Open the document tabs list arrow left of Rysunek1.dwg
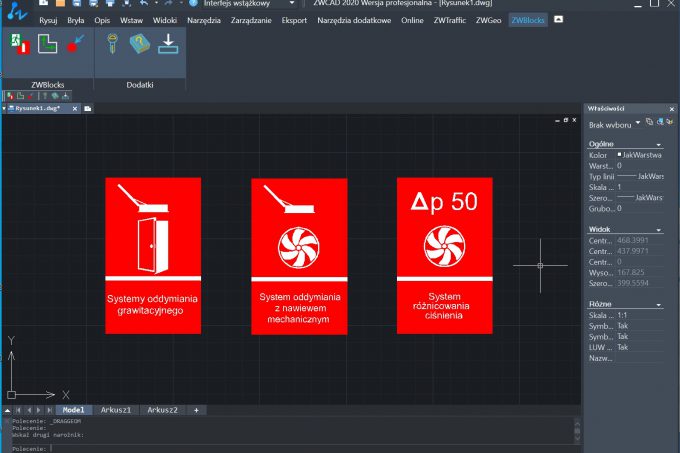 point(4,108)
